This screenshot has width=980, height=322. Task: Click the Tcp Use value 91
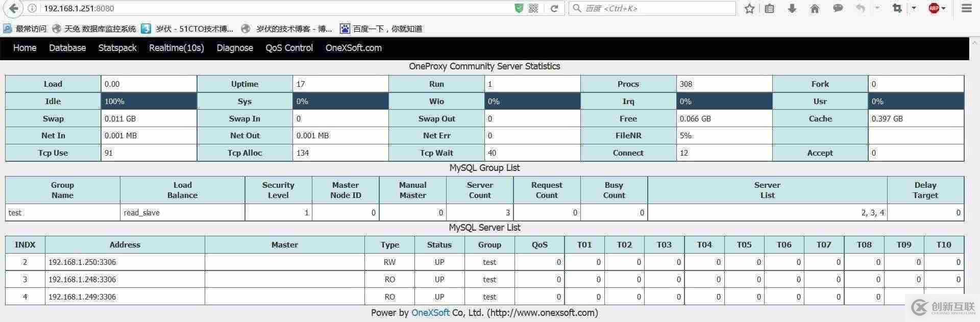point(149,153)
